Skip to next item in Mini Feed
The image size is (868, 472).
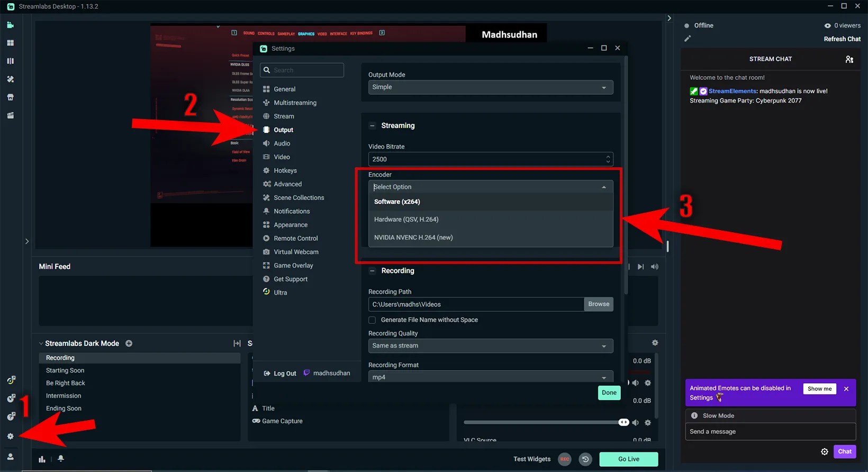(641, 267)
